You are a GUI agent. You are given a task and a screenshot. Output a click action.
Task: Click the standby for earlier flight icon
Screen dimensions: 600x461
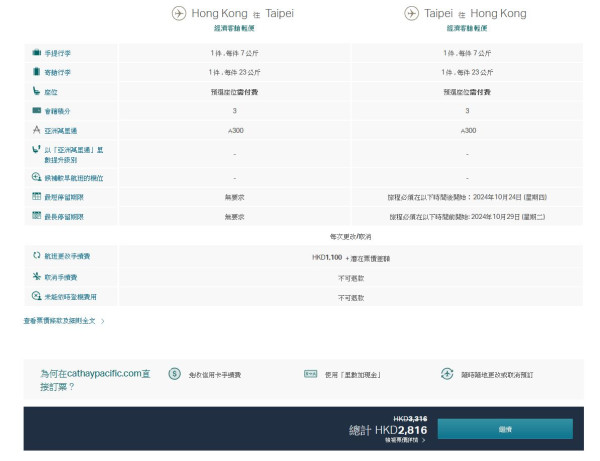(x=36, y=177)
